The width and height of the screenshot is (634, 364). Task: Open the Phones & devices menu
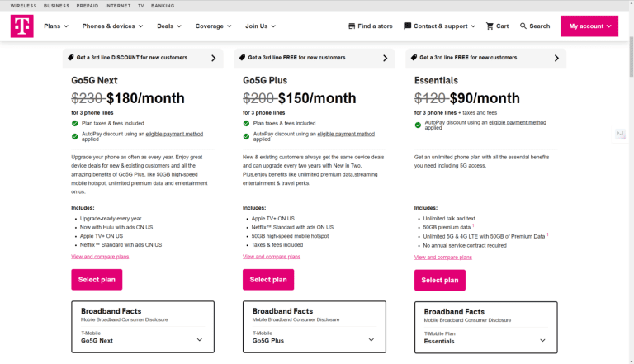[112, 26]
